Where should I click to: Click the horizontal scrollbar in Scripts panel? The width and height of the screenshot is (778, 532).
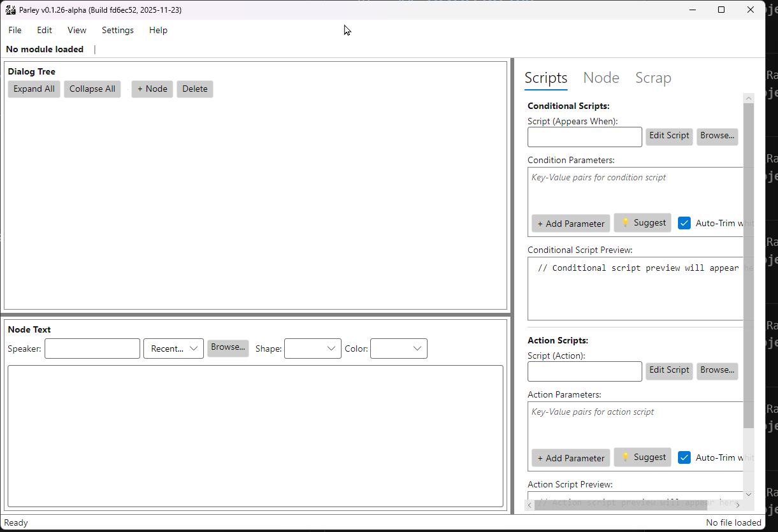(x=621, y=505)
